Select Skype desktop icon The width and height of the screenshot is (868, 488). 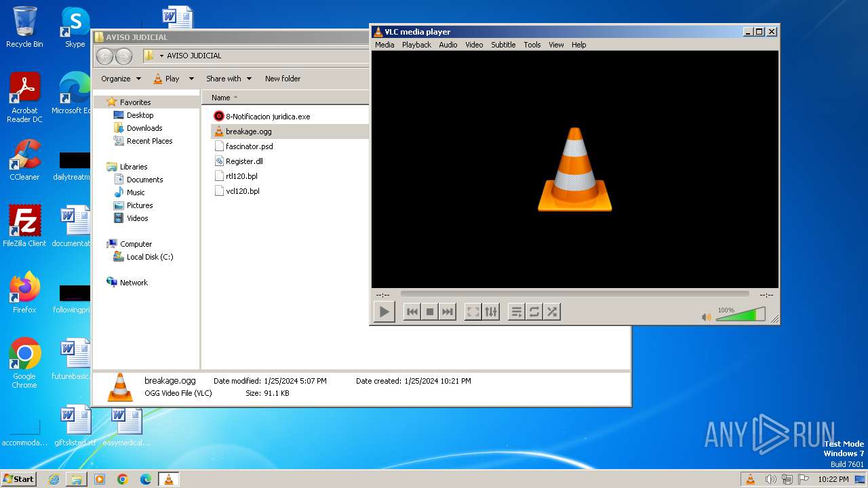[75, 27]
